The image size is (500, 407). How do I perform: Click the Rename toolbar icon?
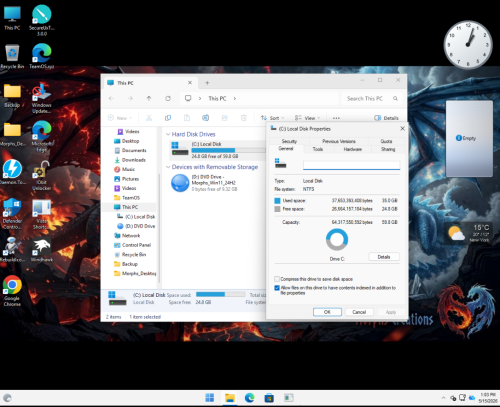pos(206,118)
